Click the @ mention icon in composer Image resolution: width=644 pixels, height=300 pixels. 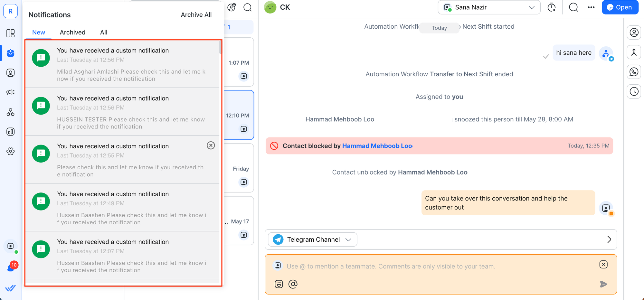293,284
